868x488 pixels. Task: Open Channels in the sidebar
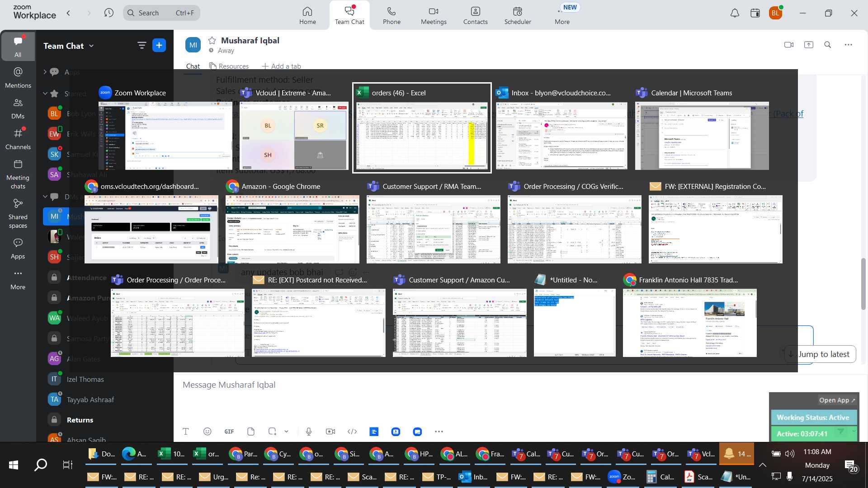pos(18,139)
